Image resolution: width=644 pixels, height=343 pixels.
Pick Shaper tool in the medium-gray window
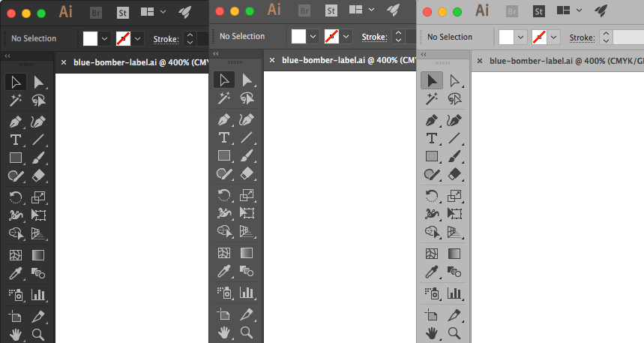(224, 173)
